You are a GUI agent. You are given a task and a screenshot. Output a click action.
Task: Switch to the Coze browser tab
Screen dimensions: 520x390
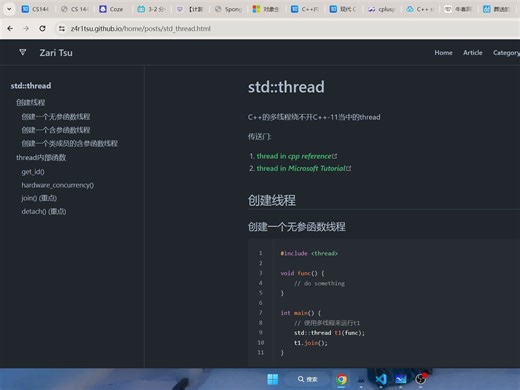(x=112, y=9)
